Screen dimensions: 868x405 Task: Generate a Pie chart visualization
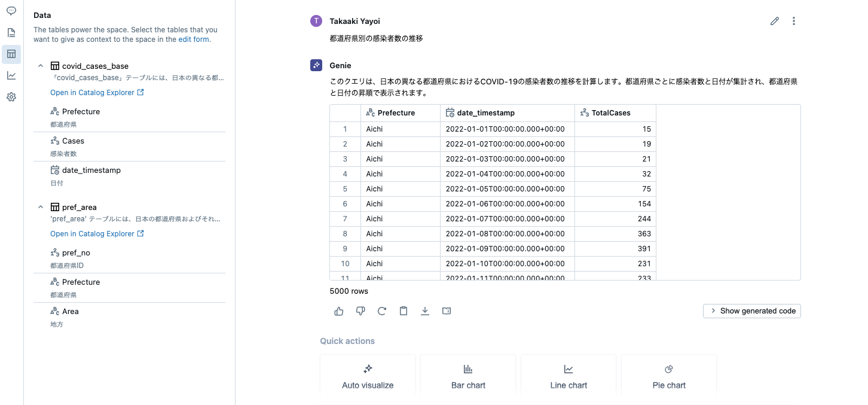click(x=668, y=377)
